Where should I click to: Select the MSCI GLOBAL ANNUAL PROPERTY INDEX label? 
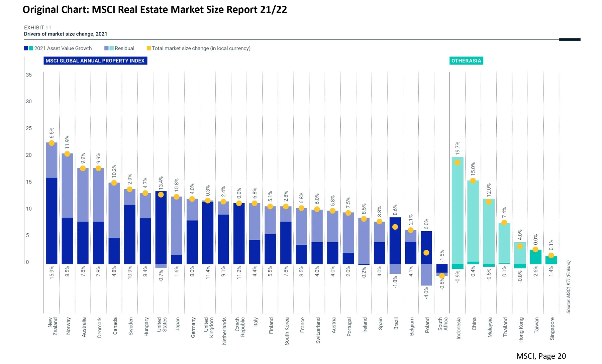(95, 61)
